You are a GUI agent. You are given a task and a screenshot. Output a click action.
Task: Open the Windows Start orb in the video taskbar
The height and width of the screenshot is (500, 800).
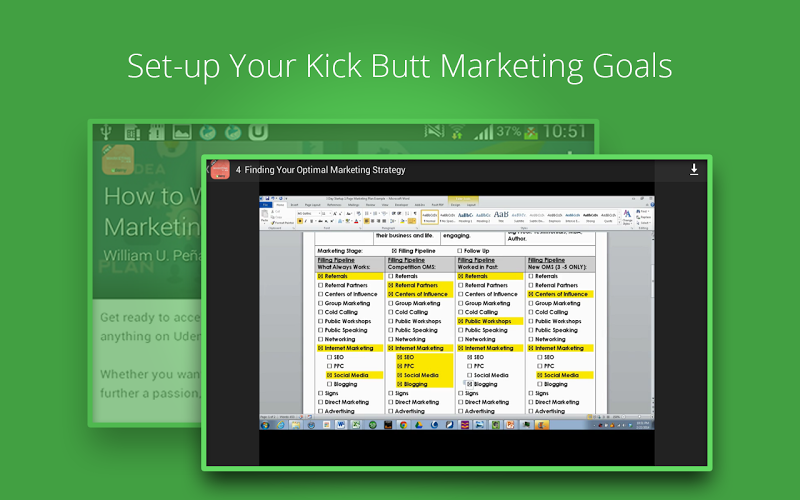[265, 425]
